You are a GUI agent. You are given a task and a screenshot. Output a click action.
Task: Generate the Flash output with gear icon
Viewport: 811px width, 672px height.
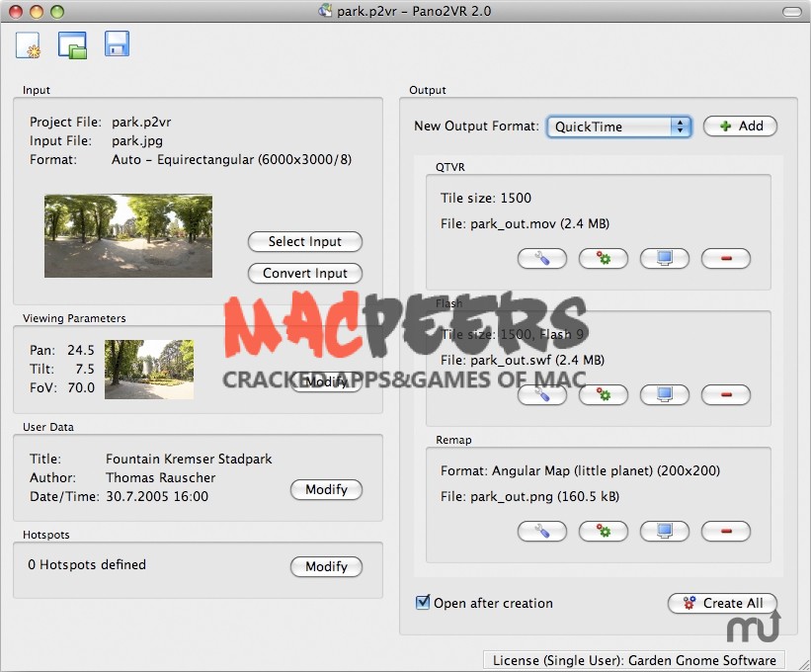[604, 394]
